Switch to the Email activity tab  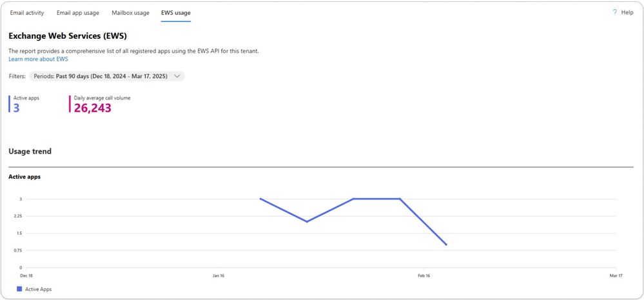click(x=27, y=13)
